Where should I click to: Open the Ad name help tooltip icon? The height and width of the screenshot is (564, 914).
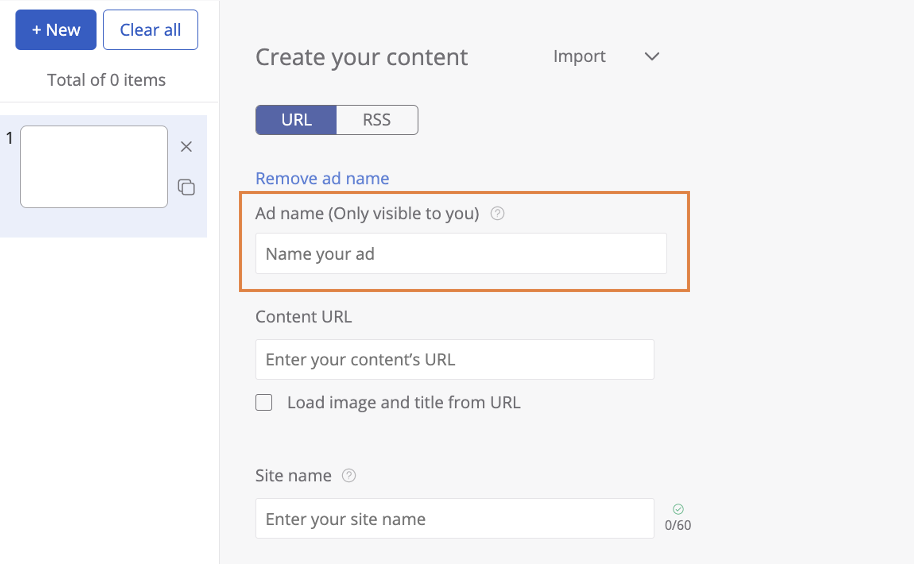tap(498, 213)
